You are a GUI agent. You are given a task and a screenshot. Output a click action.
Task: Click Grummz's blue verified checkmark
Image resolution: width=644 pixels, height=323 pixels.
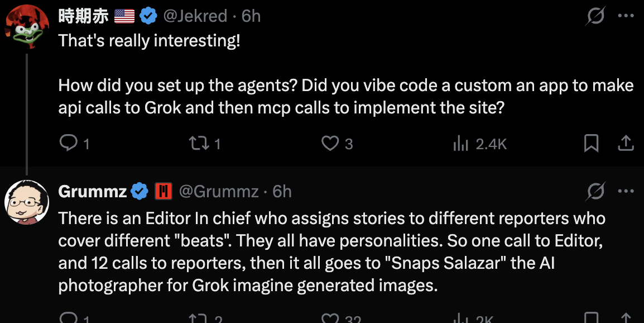(140, 192)
